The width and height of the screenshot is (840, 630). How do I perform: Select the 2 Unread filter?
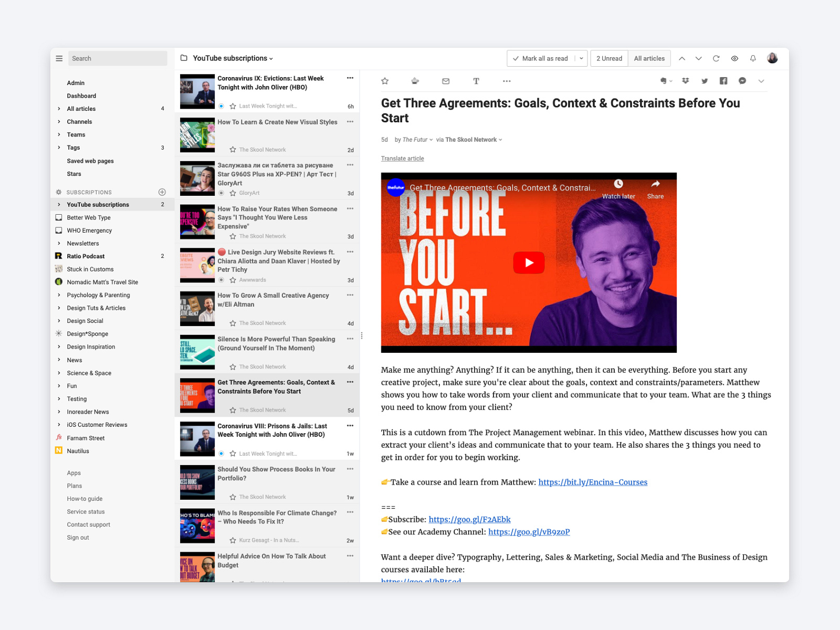click(608, 58)
